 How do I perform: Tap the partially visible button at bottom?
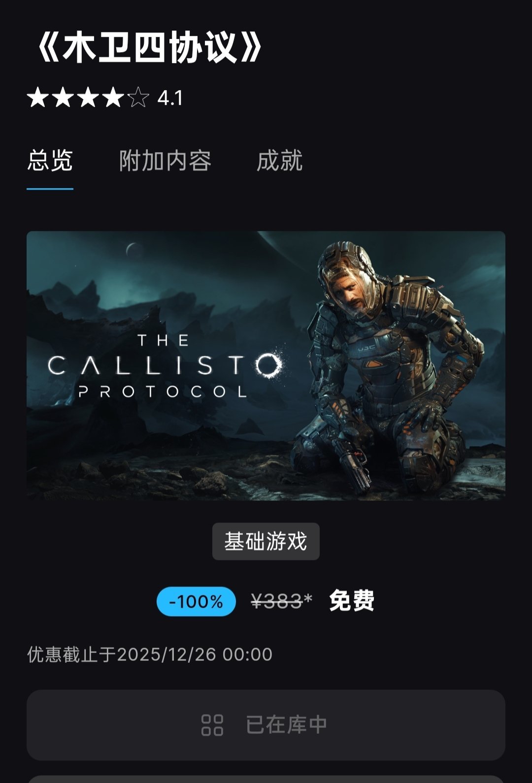click(x=266, y=779)
